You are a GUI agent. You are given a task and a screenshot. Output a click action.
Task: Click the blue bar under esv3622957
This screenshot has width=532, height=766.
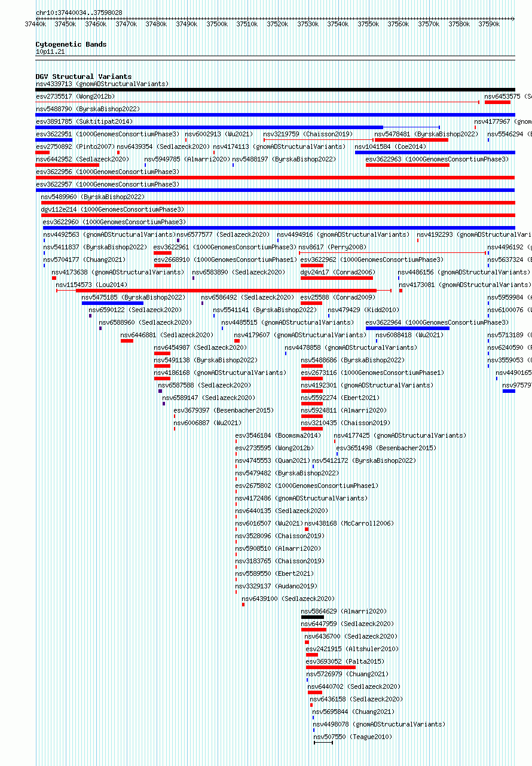click(x=275, y=190)
